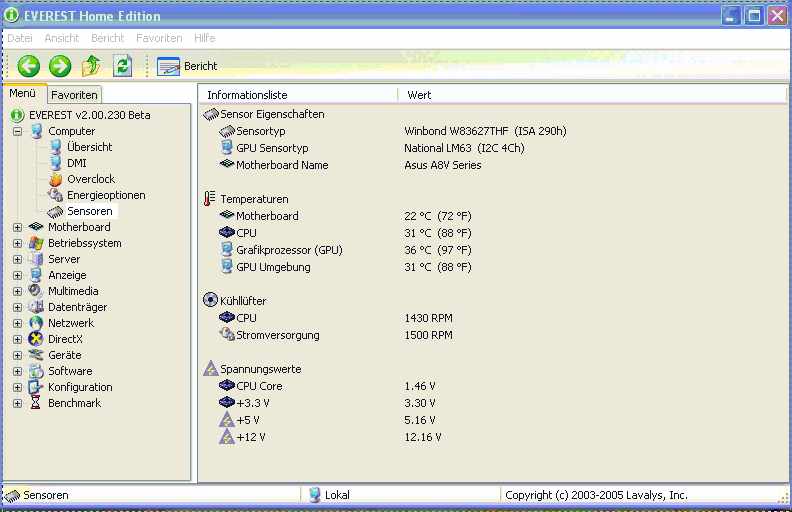Expand the Konfiguration tree node
Screen dimensions: 792x512
(x=18, y=388)
